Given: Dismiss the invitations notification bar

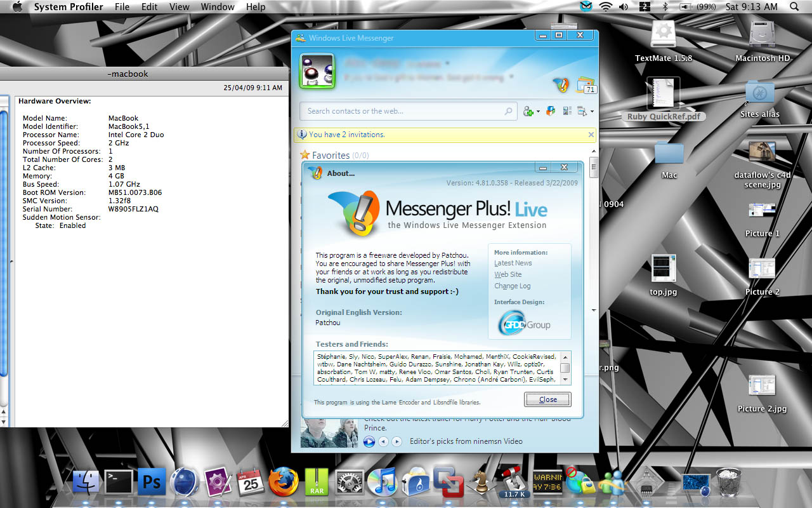Looking at the screenshot, I should tap(591, 135).
